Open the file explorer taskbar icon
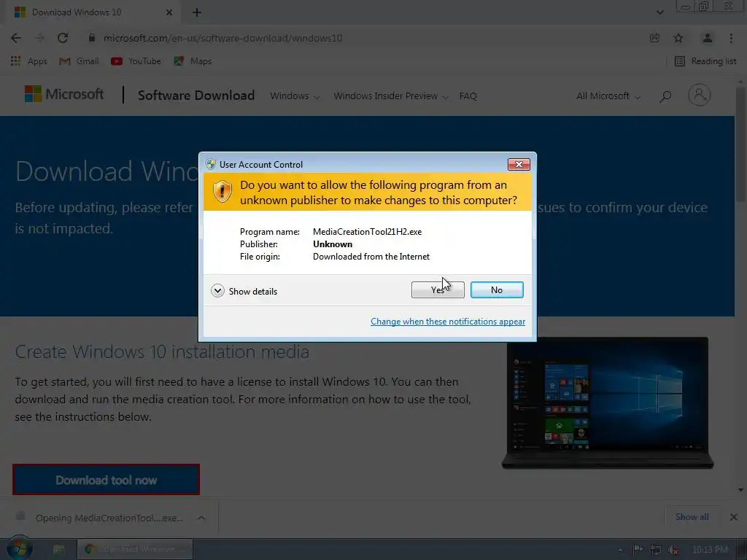Screen dimensions: 747x560 click(x=58, y=549)
